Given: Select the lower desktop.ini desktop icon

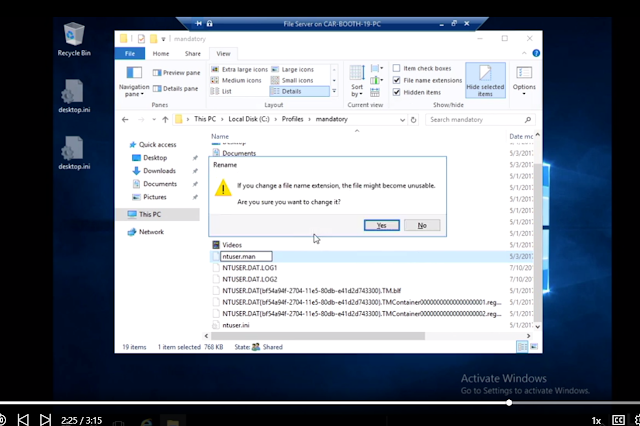Looking at the screenshot, I should 74,153.
